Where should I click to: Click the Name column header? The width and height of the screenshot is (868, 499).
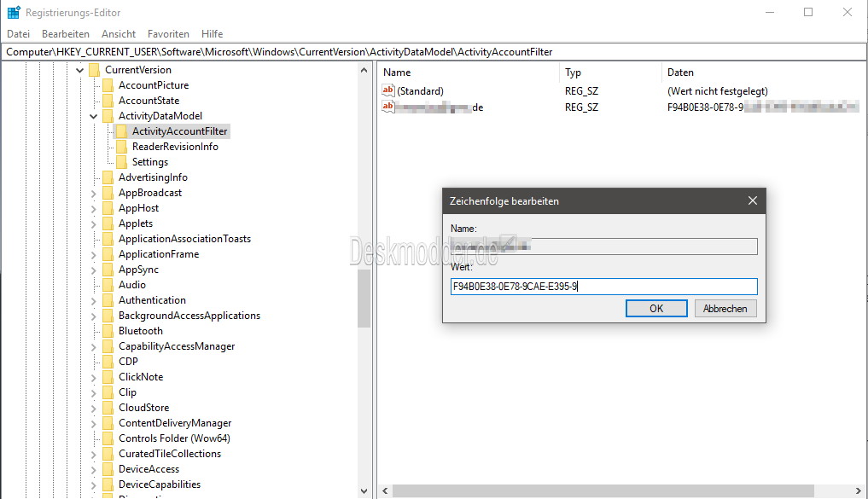397,73
